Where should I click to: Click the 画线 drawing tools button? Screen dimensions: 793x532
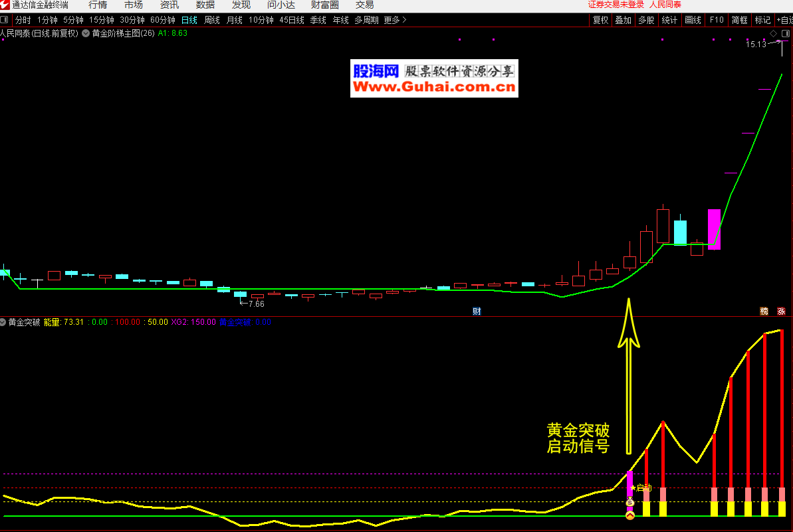693,20
